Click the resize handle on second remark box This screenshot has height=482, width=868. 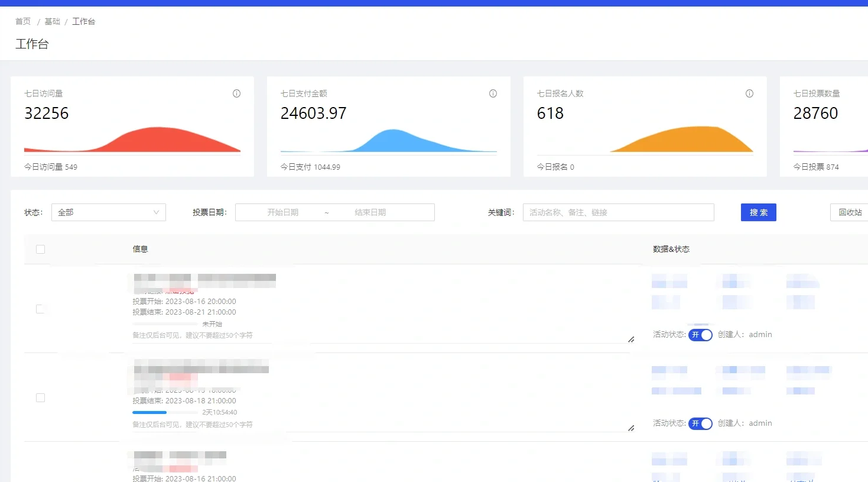(630, 429)
